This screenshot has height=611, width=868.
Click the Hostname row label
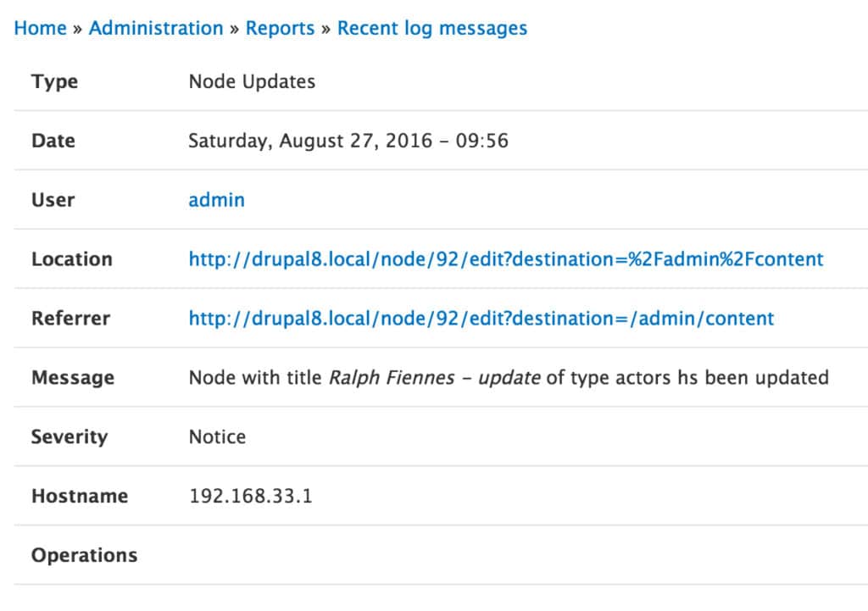pos(80,497)
